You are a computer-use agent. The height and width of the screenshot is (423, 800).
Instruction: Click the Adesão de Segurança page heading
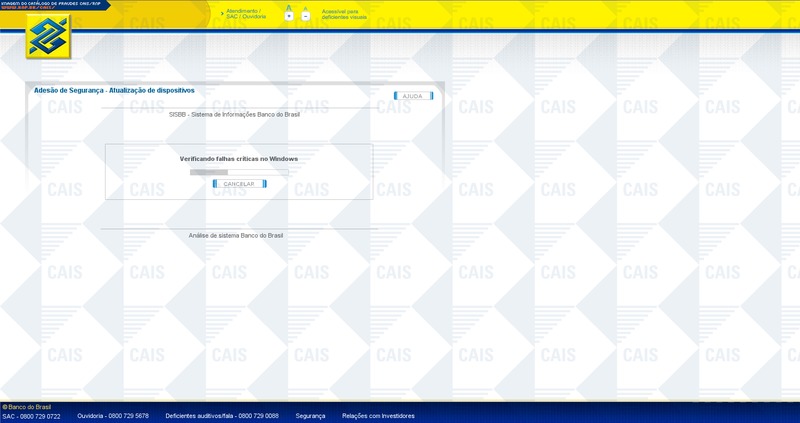pyautogui.click(x=114, y=90)
